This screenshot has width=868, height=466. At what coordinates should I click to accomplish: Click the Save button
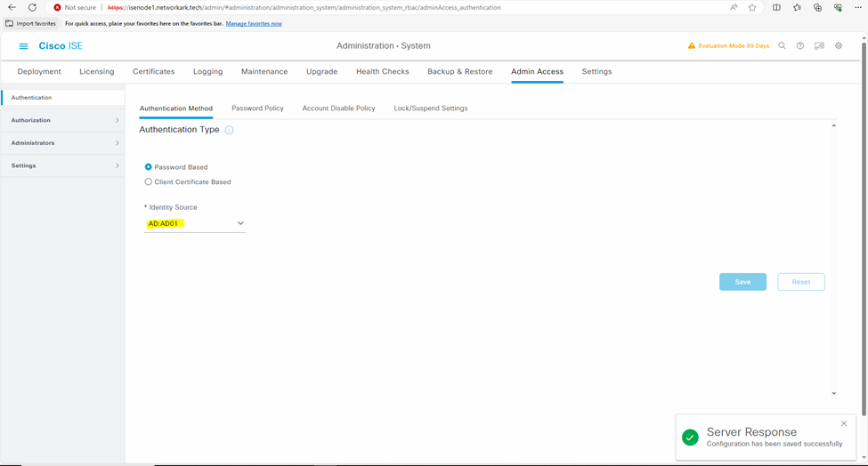(742, 282)
